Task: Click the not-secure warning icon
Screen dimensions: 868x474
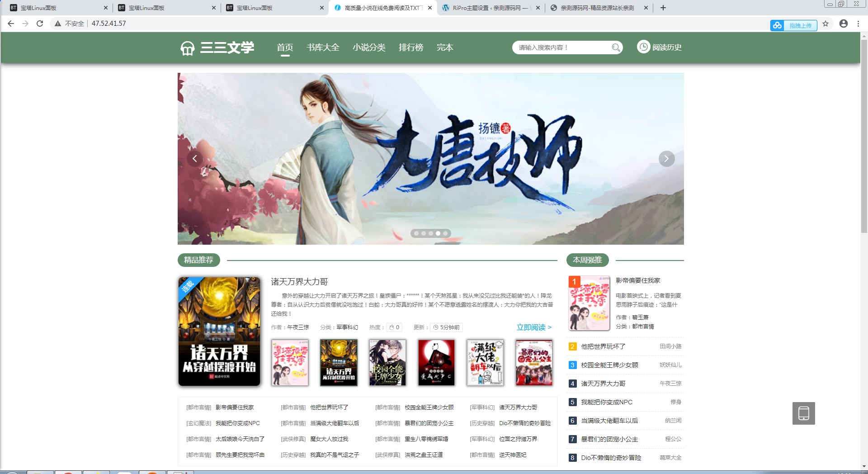Action: [57, 24]
